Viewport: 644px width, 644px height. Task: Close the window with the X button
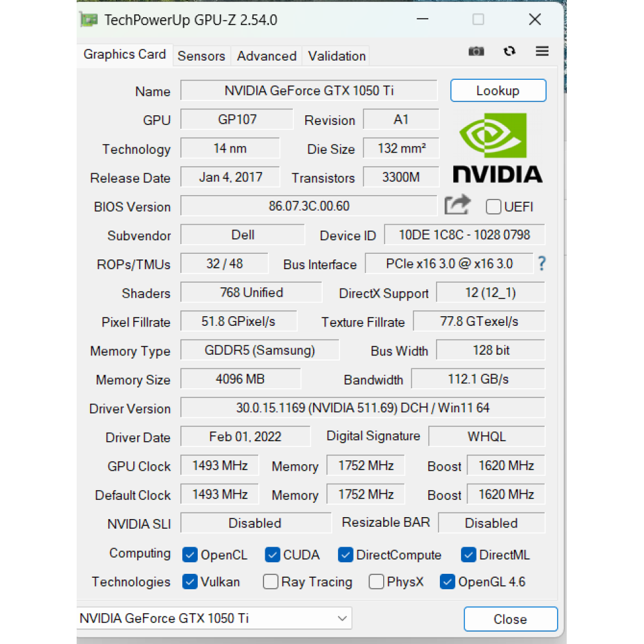(x=535, y=19)
